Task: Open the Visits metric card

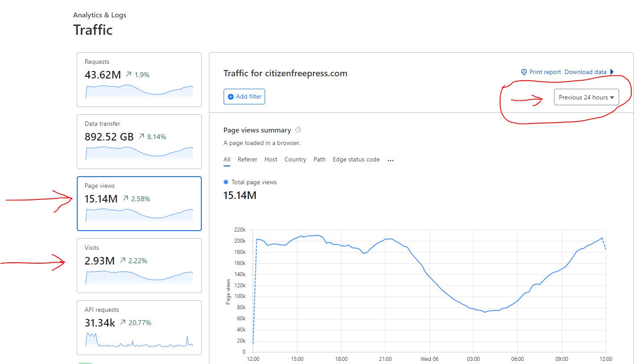Action: point(139,265)
